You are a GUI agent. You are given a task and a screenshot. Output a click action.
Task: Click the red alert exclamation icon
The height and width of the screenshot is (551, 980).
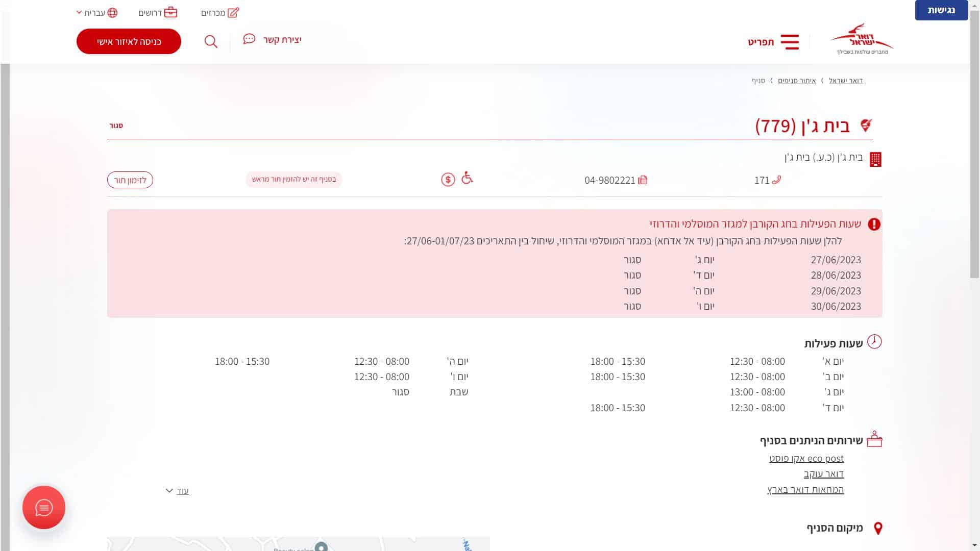(x=874, y=224)
